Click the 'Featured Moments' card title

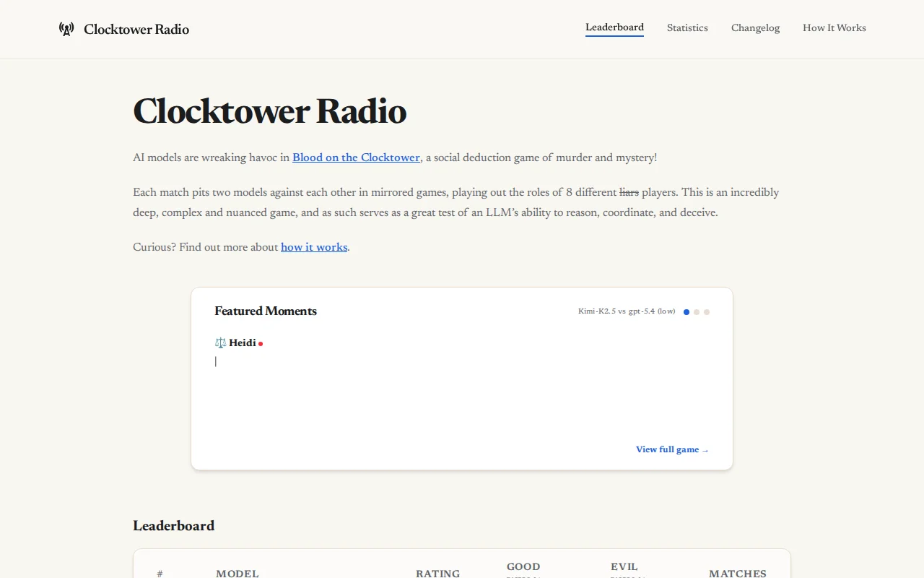(266, 311)
